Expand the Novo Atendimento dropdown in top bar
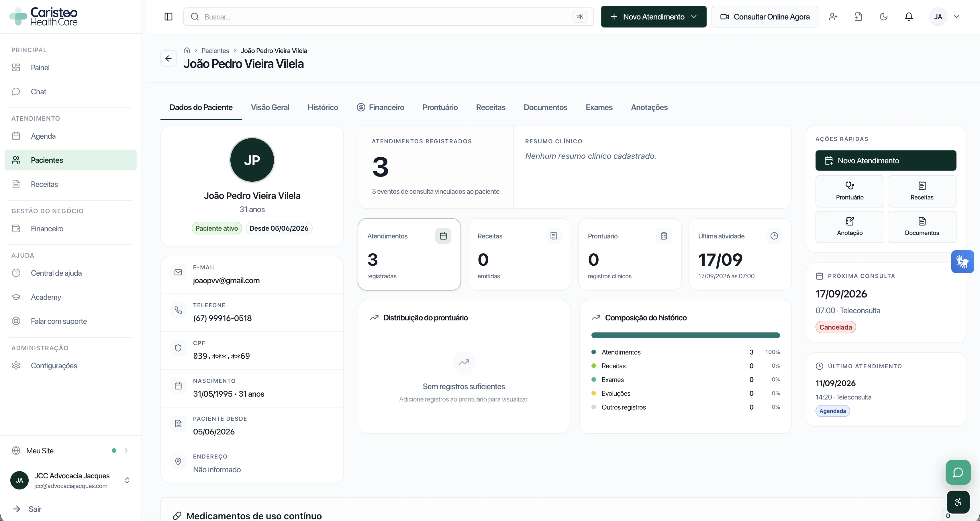Screen dimensions: 980x521 tap(693, 17)
